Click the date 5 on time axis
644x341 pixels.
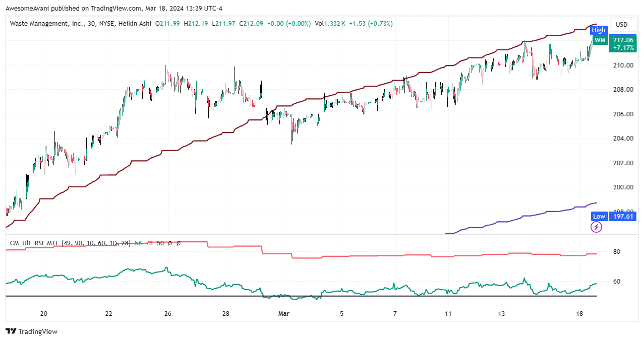pyautogui.click(x=341, y=314)
